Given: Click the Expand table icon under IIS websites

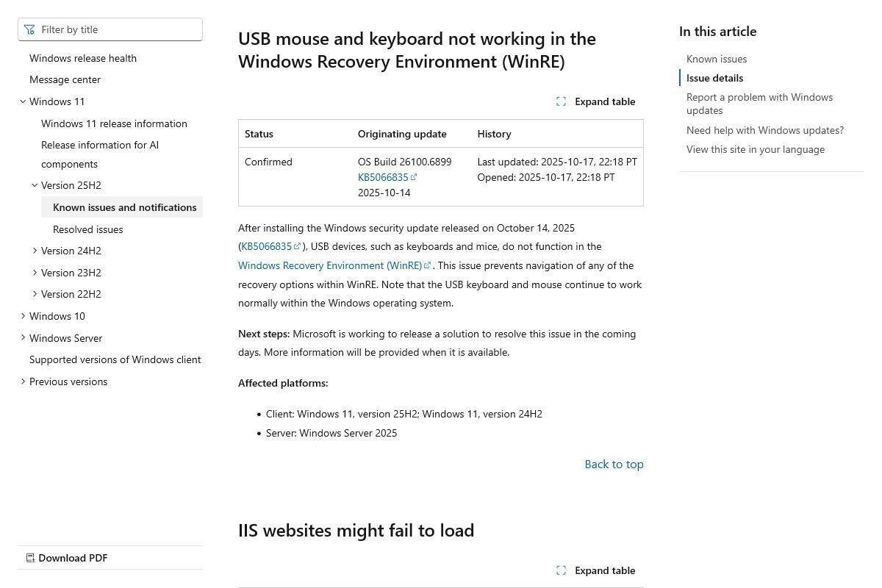Looking at the screenshot, I should tap(561, 570).
